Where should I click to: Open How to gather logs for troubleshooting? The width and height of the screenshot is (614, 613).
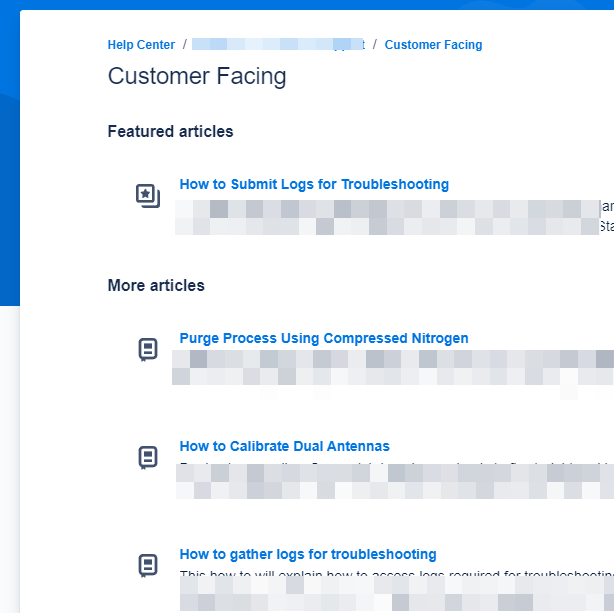(308, 554)
